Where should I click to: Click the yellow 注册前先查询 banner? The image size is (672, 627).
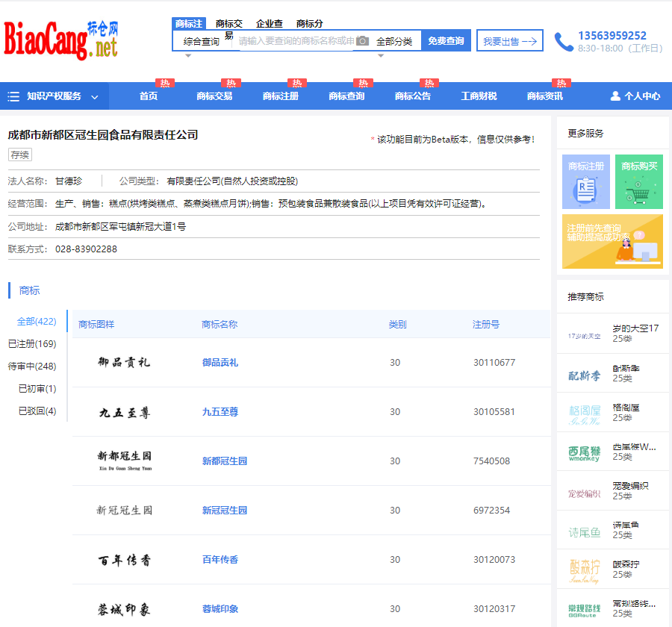click(x=612, y=242)
